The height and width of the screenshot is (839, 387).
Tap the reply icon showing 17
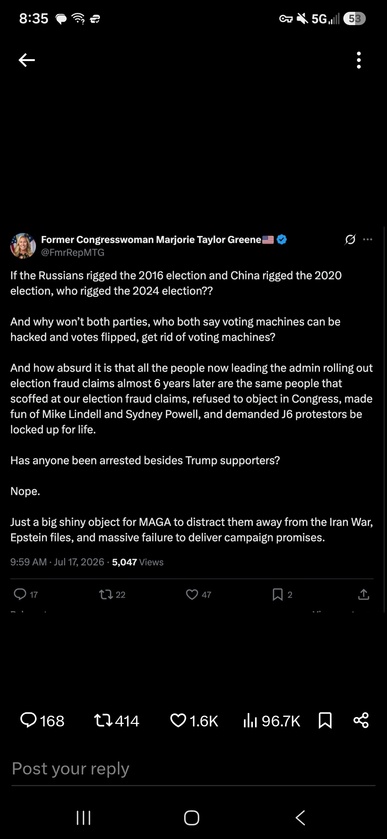pyautogui.click(x=26, y=594)
